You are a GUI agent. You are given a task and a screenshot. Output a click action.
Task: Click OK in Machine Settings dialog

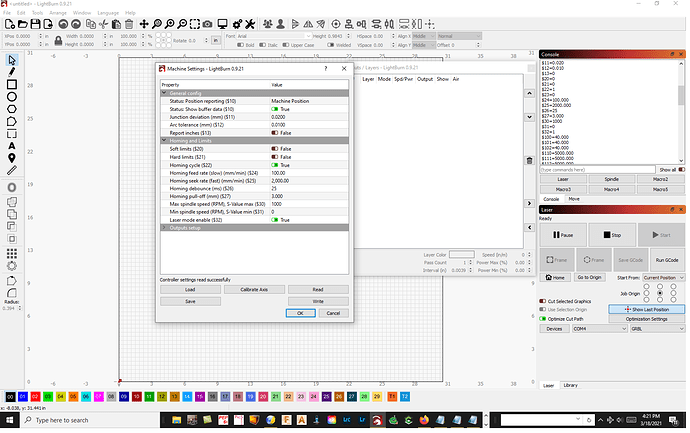(300, 313)
